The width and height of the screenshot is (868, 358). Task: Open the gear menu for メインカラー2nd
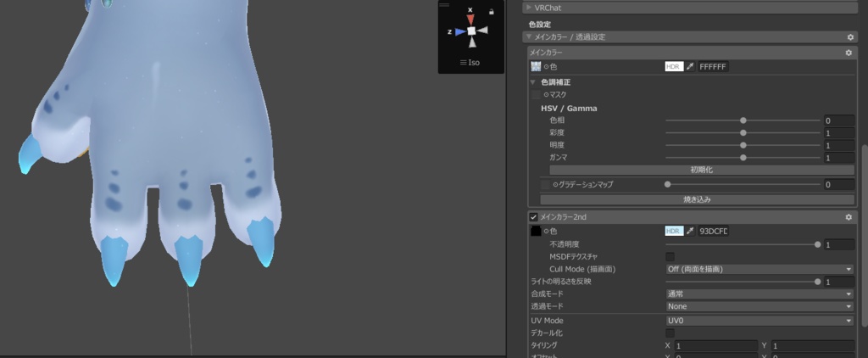pyautogui.click(x=848, y=217)
